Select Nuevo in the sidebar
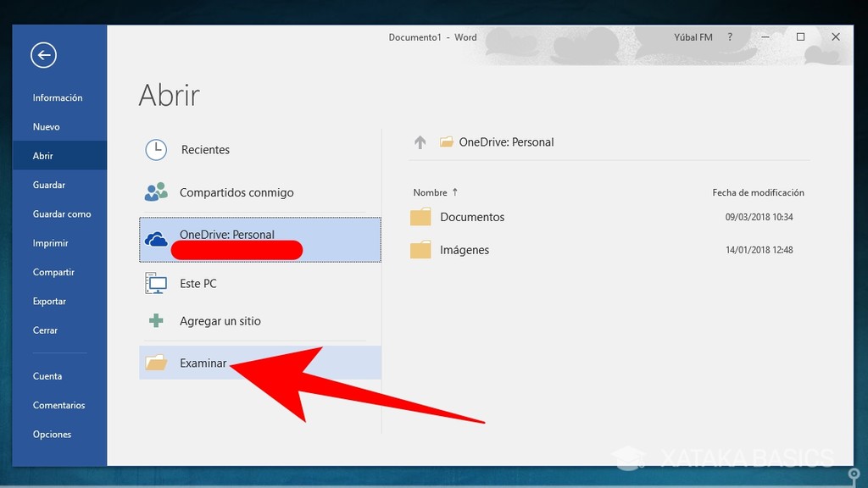Viewport: 868px width, 488px height. pos(46,127)
